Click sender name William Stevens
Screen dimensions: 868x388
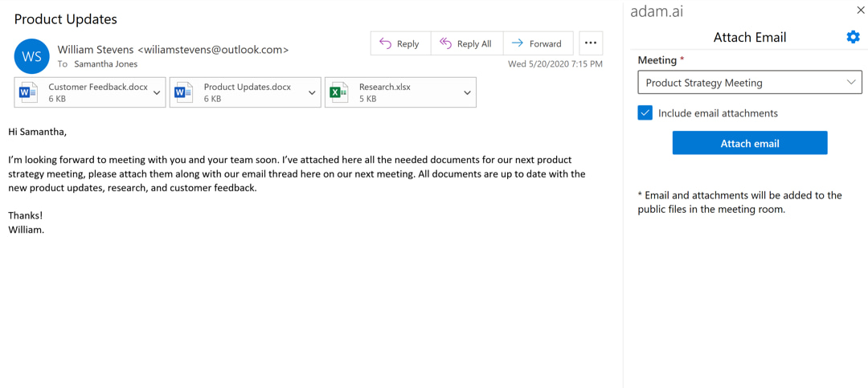click(x=96, y=49)
